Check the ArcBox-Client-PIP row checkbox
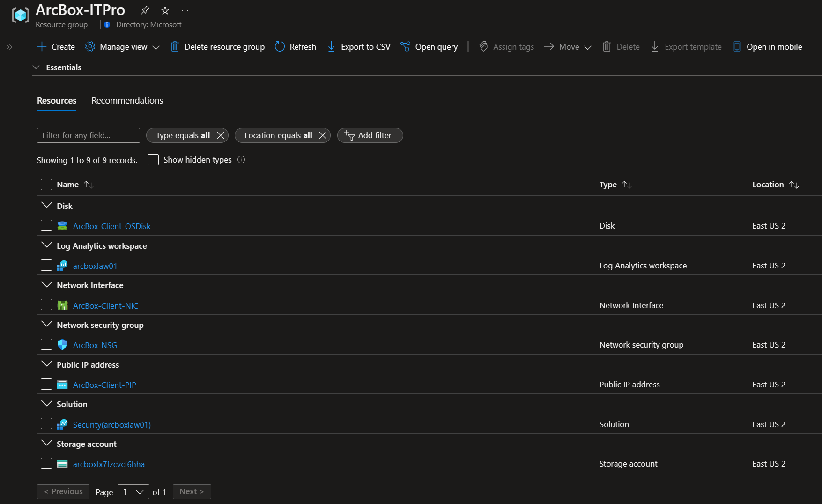This screenshot has height=504, width=822. tap(46, 384)
